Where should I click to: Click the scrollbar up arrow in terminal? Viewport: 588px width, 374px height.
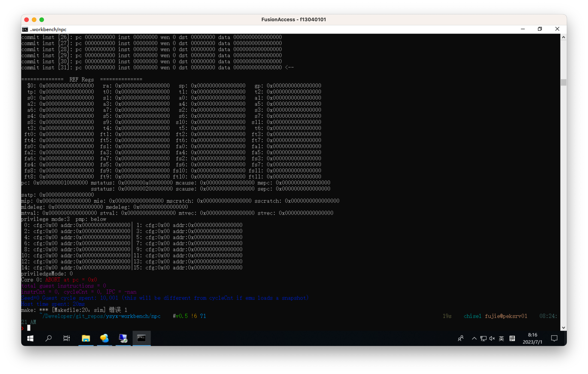click(x=564, y=37)
